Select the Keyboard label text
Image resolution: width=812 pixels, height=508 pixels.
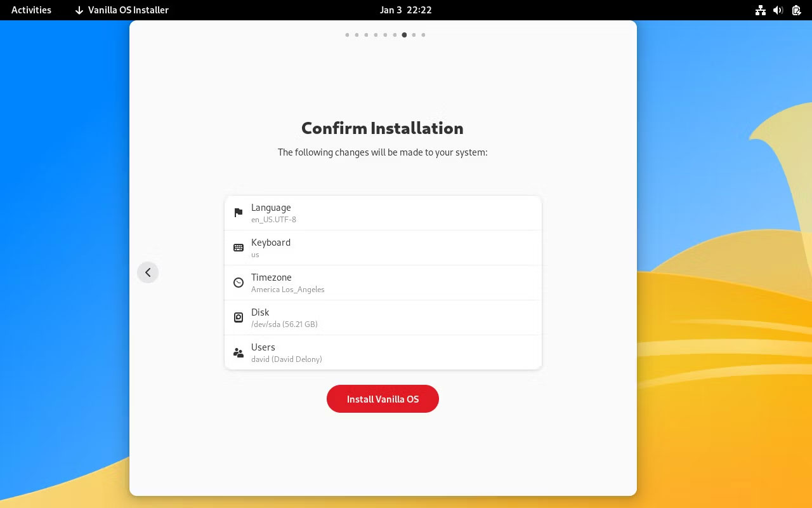(271, 243)
